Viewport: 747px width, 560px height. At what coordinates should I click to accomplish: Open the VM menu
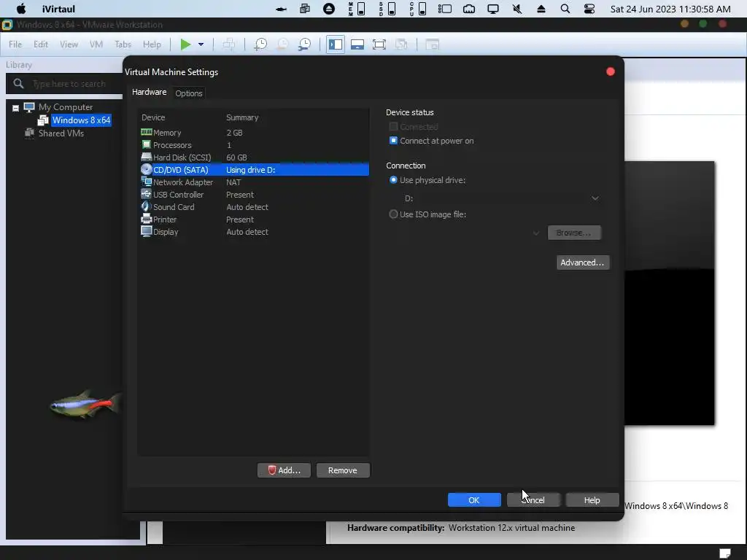pos(96,44)
